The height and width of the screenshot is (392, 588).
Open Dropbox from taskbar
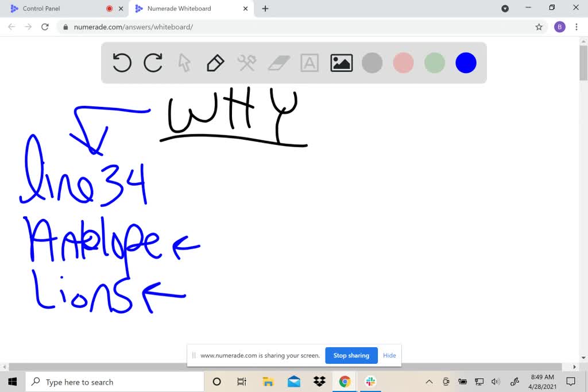(319, 382)
